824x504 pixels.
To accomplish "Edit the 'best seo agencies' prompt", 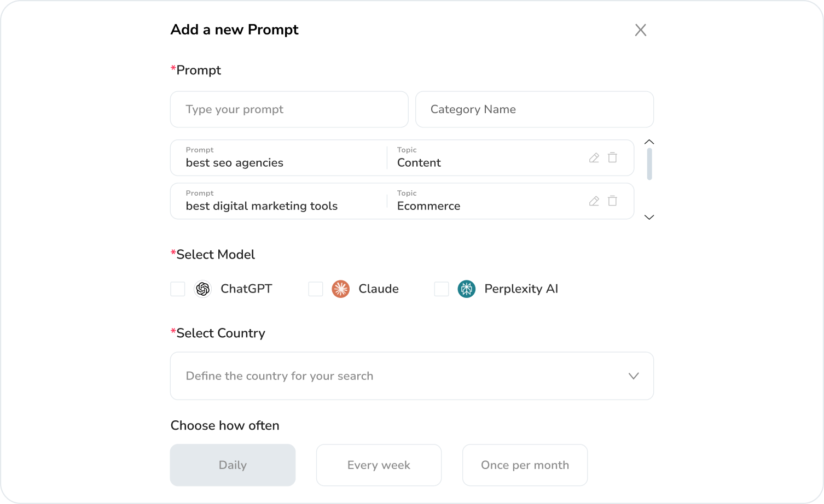I will point(594,157).
